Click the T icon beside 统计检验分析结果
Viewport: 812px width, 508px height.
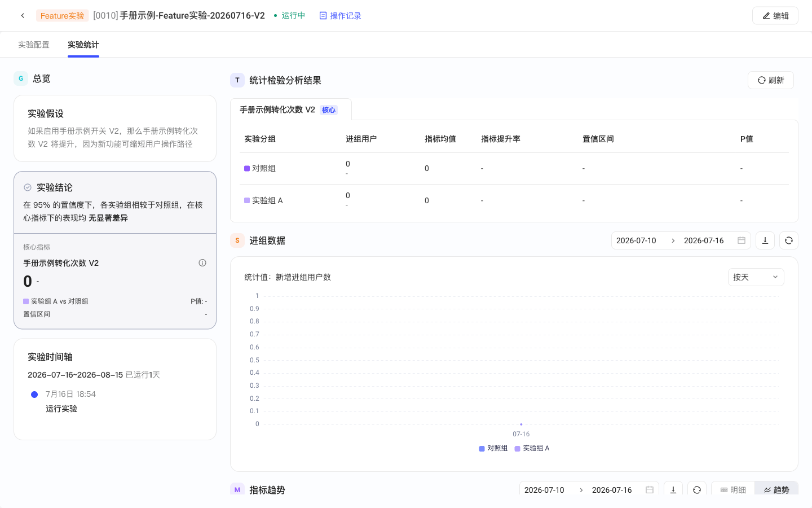237,80
